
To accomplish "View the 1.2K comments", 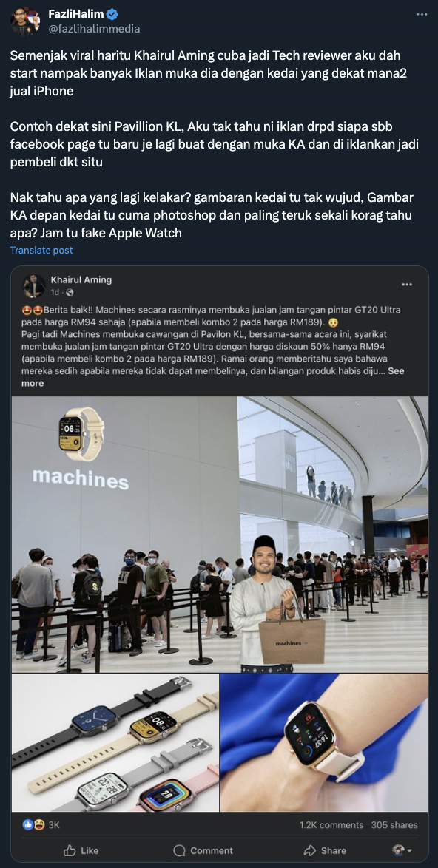I will pos(331,825).
